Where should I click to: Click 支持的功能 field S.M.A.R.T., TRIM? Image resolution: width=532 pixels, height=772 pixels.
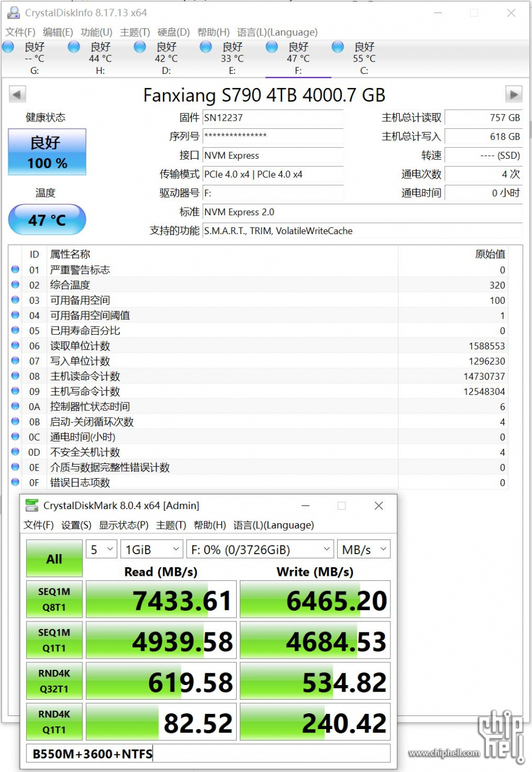(362, 231)
